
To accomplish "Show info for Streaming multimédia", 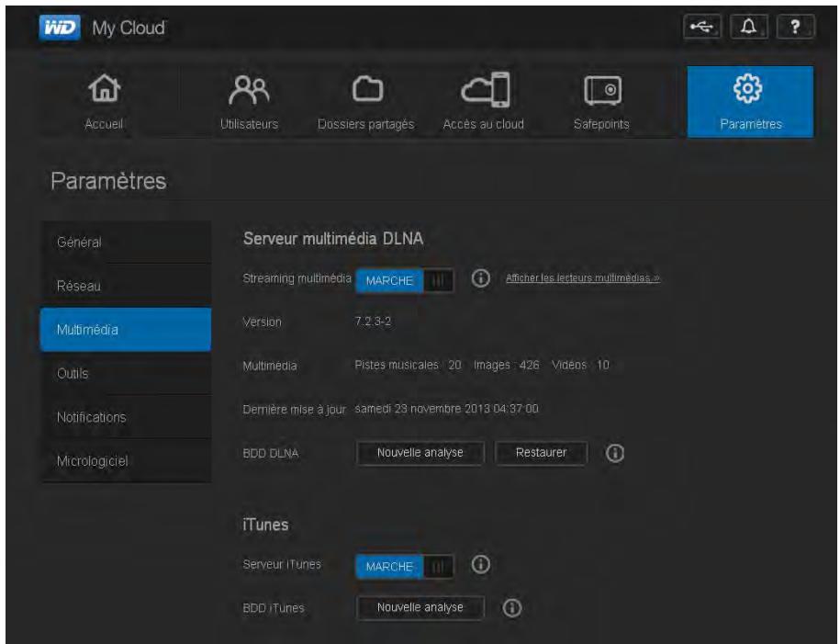I will (480, 277).
